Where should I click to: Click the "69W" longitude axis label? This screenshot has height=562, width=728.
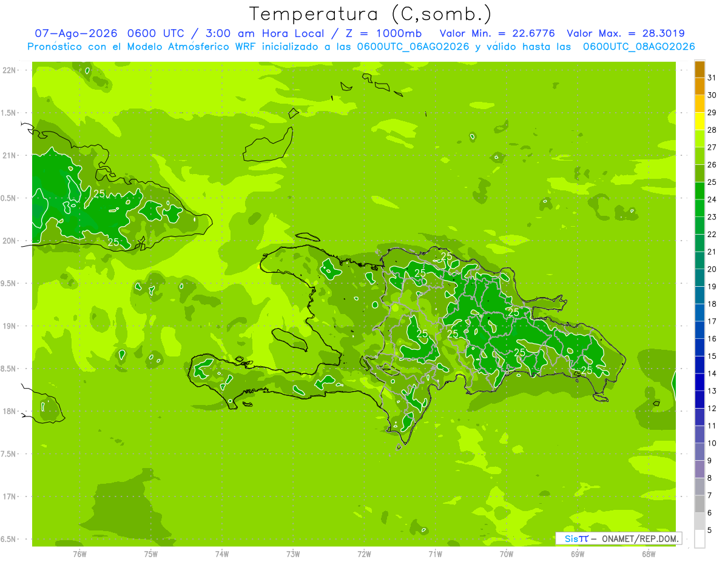click(578, 554)
